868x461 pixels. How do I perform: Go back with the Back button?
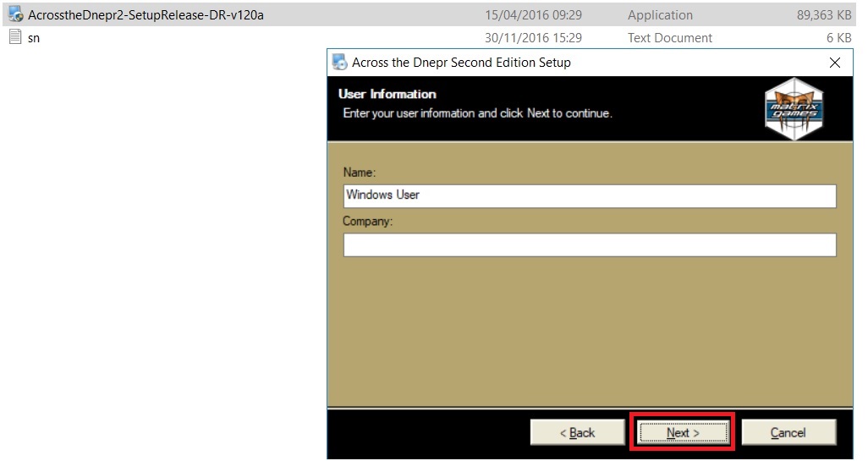point(577,432)
